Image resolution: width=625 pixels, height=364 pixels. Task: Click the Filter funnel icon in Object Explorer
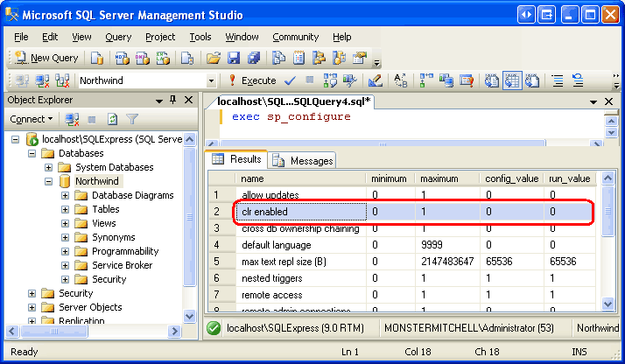pyautogui.click(x=132, y=119)
